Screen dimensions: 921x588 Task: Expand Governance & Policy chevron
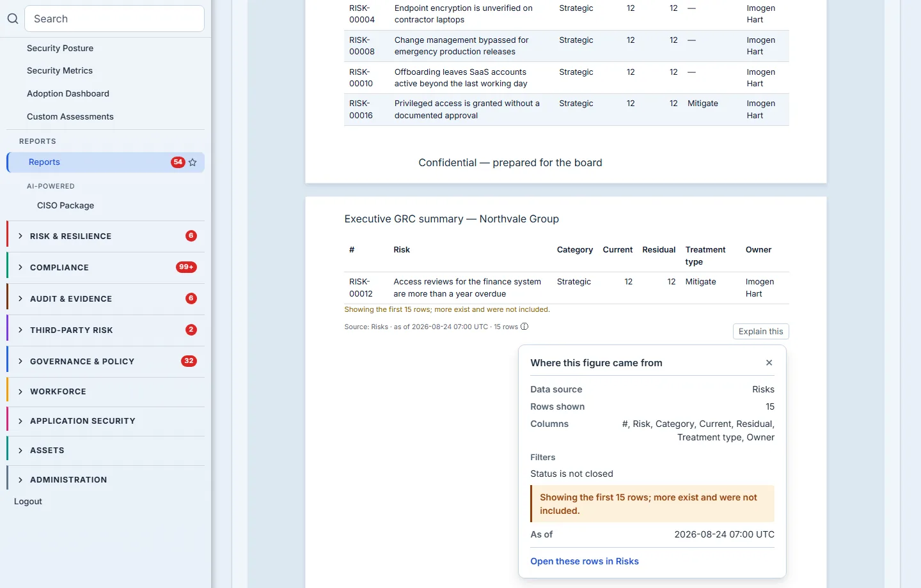click(20, 361)
